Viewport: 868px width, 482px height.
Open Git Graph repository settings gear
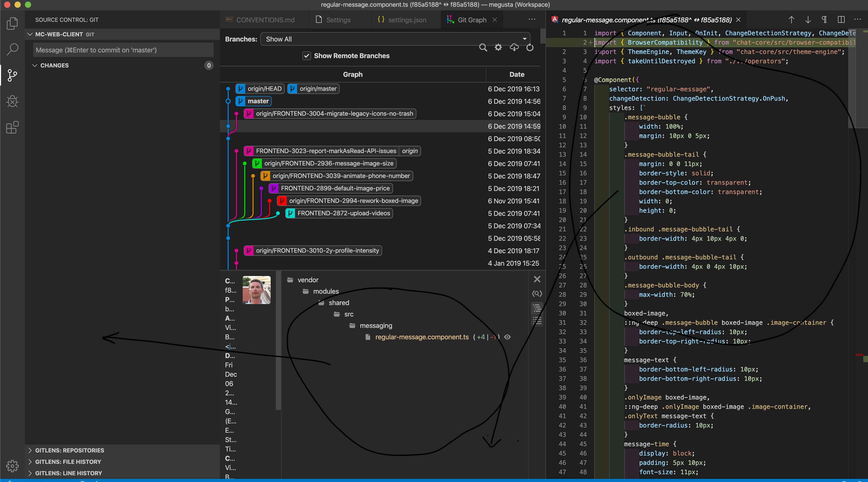(498, 47)
